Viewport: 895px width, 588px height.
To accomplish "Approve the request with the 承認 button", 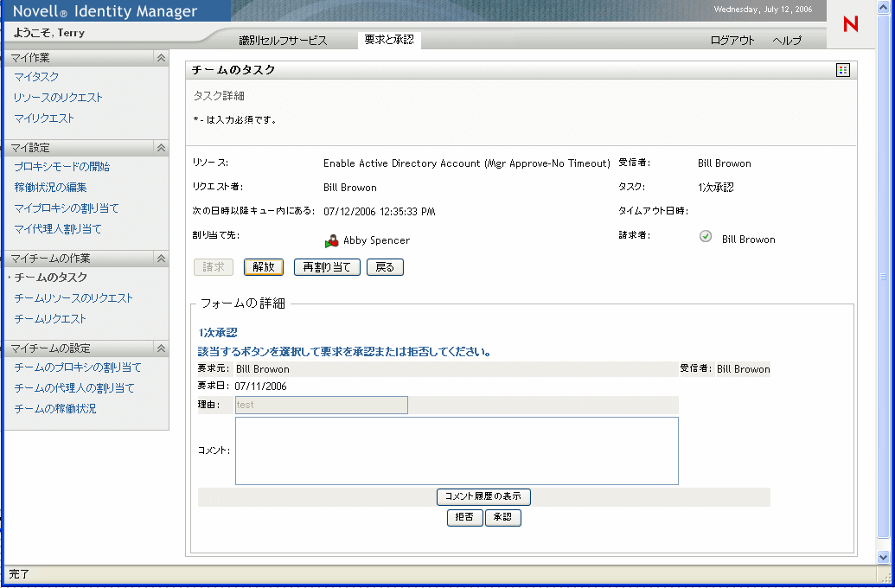I will pos(503,517).
